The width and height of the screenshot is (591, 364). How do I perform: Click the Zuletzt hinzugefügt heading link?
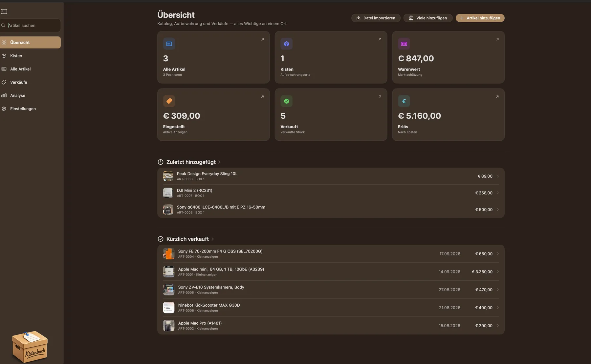191,162
